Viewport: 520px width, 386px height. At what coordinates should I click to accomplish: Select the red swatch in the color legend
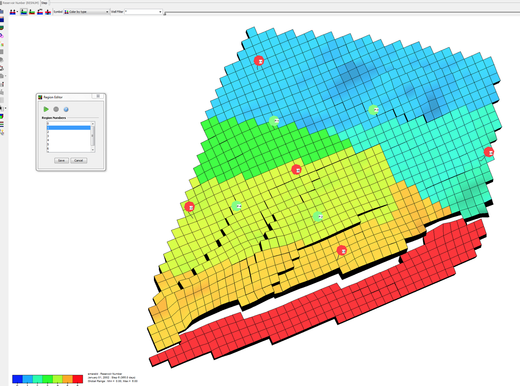coord(78,379)
